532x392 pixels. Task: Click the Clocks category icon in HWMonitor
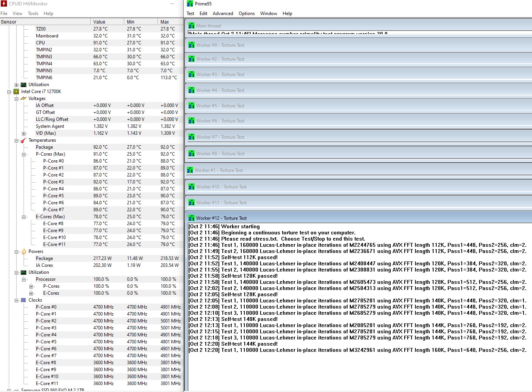tap(24, 300)
